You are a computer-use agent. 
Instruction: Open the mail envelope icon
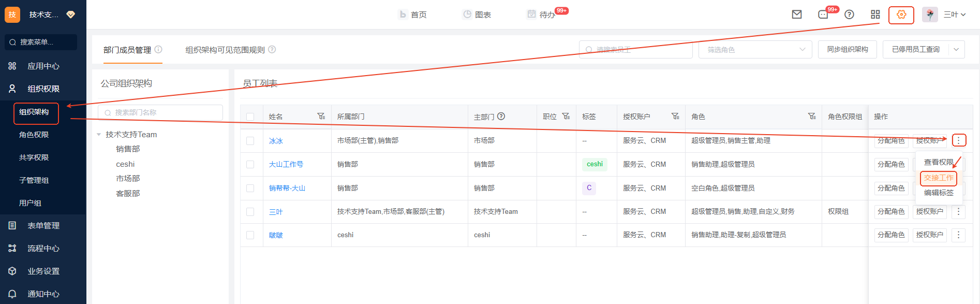(797, 15)
